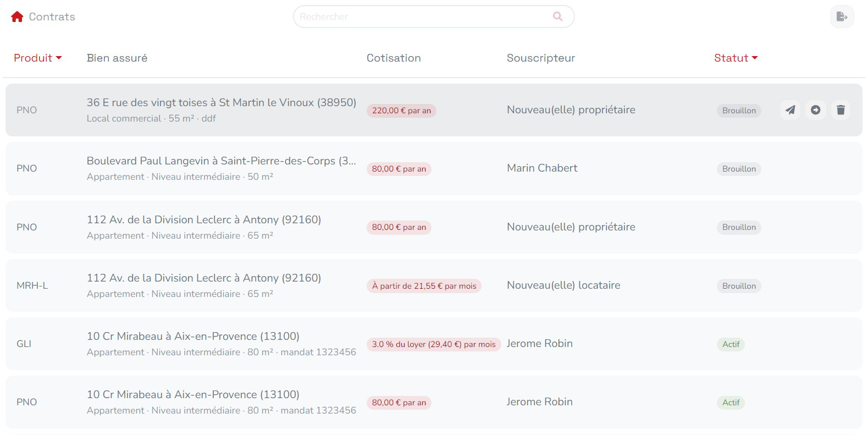Viewport: 868px width, 435px height.
Task: Send the first contract via paper plane icon
Action: click(x=790, y=110)
